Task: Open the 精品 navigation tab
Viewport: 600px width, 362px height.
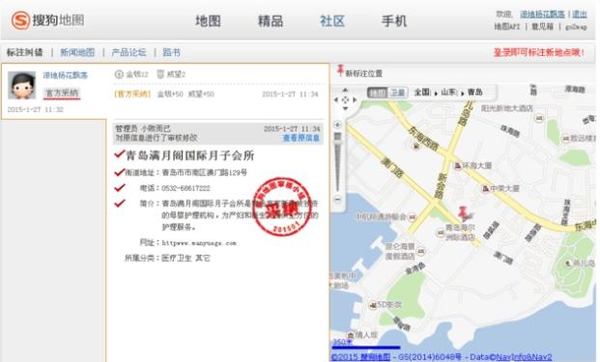Action: 270,21
